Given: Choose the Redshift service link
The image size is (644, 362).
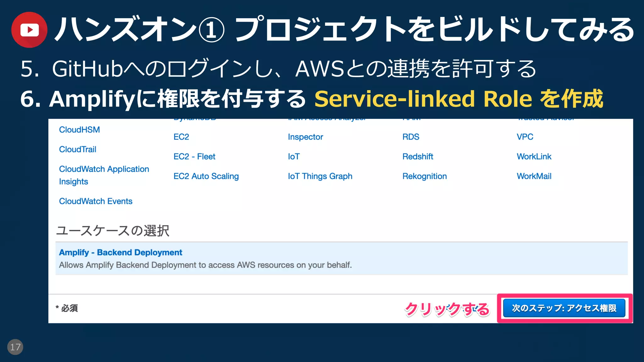Looking at the screenshot, I should 418,157.
